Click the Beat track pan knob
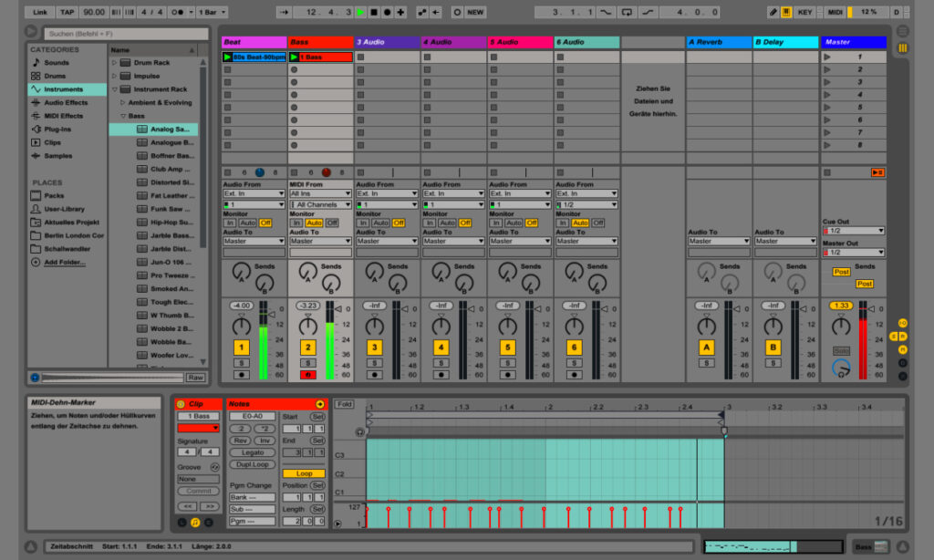The height and width of the screenshot is (560, 934). (x=241, y=326)
